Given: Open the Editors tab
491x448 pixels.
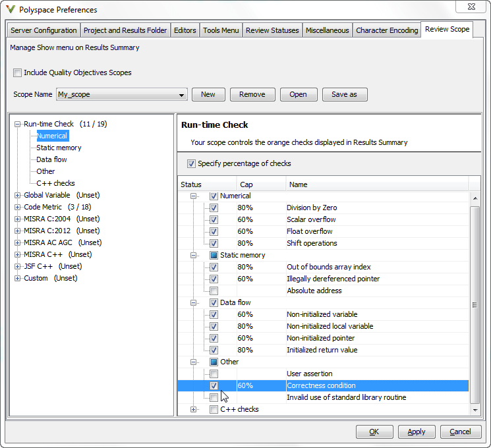Looking at the screenshot, I should 185,30.
